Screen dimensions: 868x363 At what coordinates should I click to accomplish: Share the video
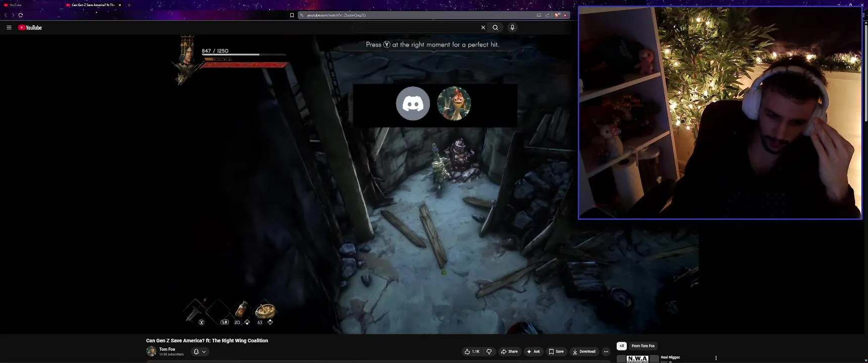click(x=509, y=352)
